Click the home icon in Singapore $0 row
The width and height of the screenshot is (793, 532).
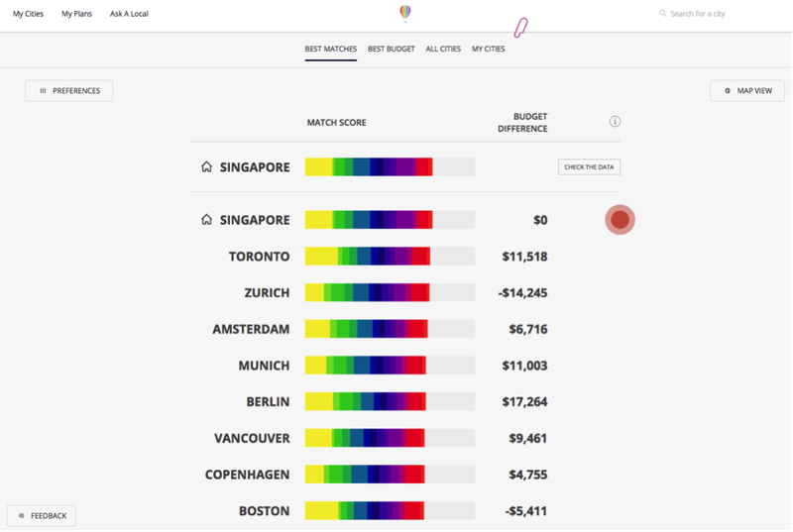(x=206, y=220)
